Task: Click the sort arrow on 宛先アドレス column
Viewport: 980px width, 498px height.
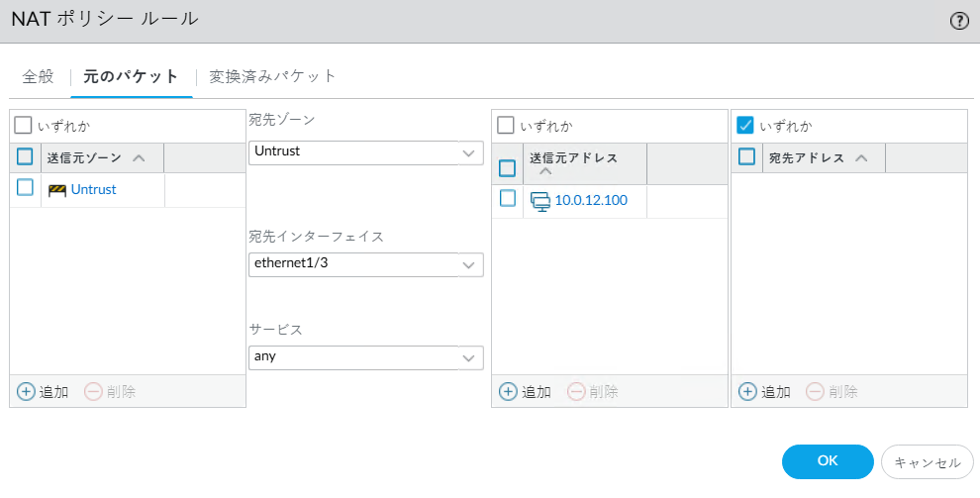Action: (x=860, y=157)
